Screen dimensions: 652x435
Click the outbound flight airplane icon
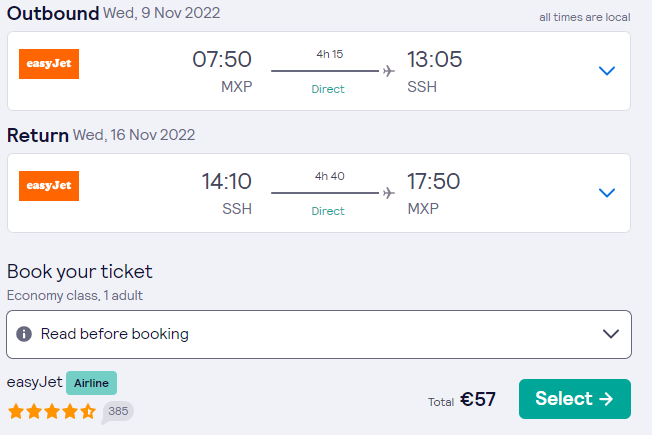tap(389, 71)
